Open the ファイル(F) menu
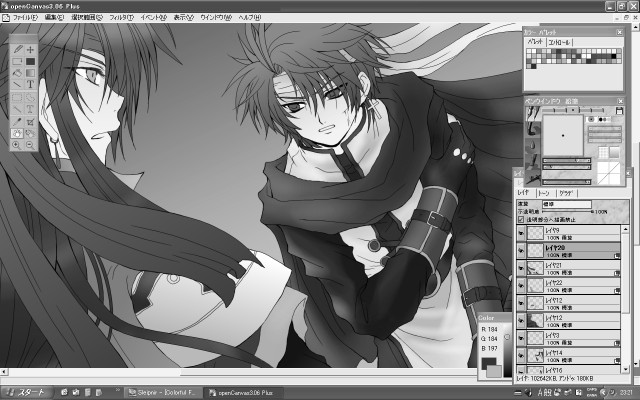 coord(25,18)
